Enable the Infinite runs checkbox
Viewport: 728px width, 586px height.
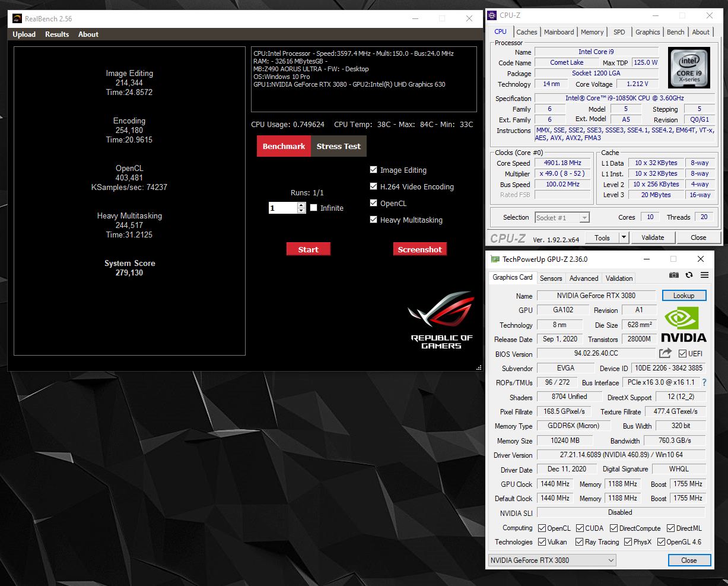click(x=314, y=208)
